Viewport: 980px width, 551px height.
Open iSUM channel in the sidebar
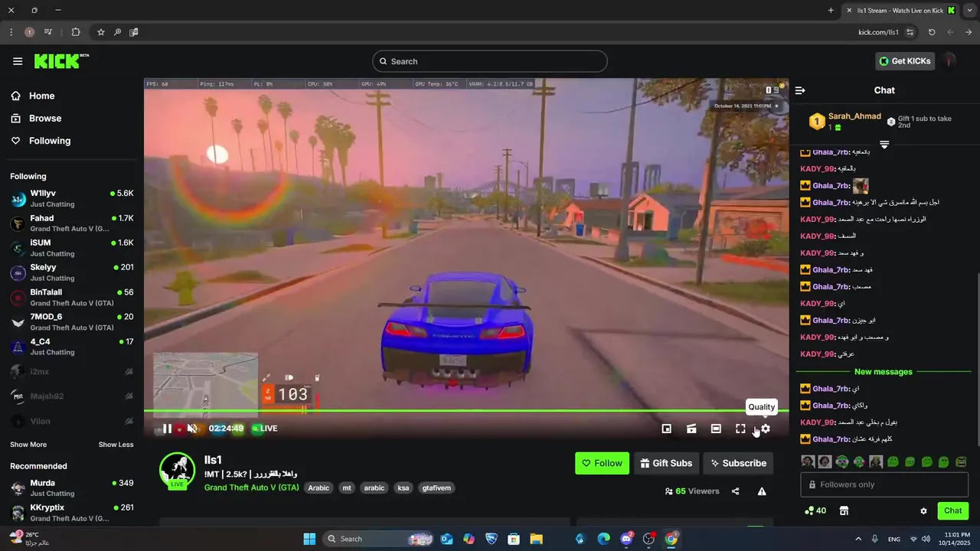72,247
